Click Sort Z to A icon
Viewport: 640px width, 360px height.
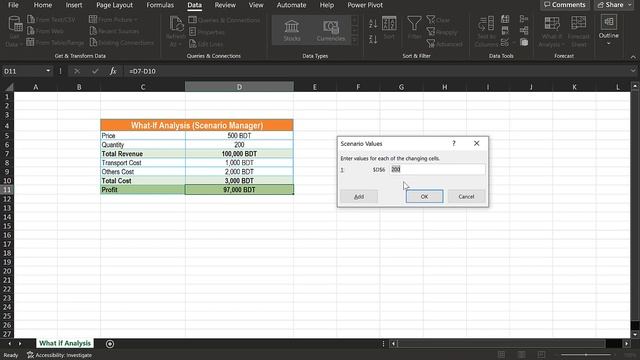click(373, 39)
